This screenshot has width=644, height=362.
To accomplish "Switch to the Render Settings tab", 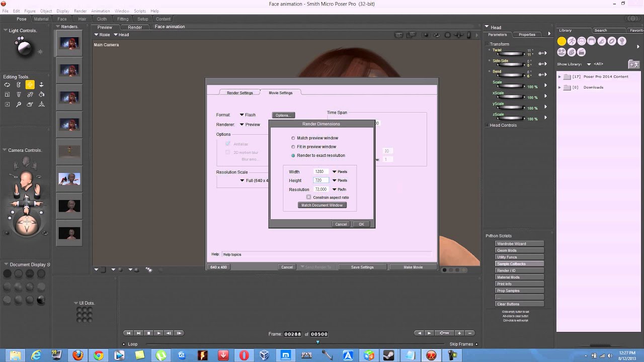I will click(239, 93).
